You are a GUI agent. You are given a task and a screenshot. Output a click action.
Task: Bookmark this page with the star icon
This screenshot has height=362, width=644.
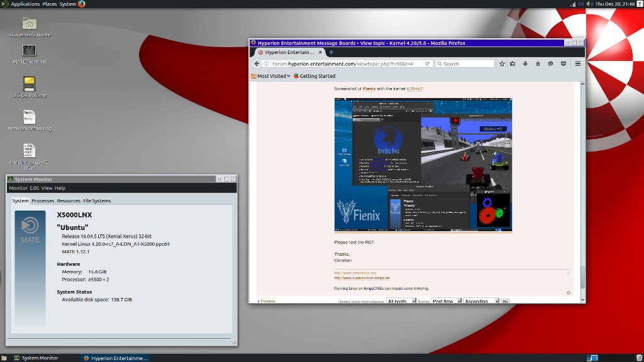pos(502,63)
